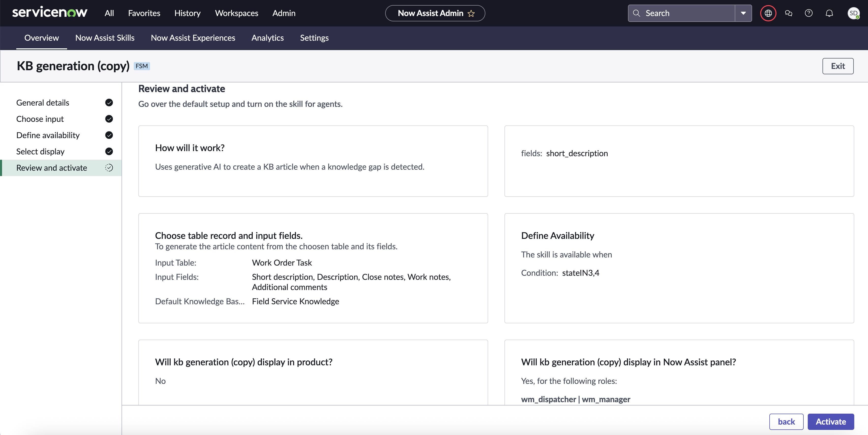Click Choose input completed checkmark icon

click(x=109, y=119)
